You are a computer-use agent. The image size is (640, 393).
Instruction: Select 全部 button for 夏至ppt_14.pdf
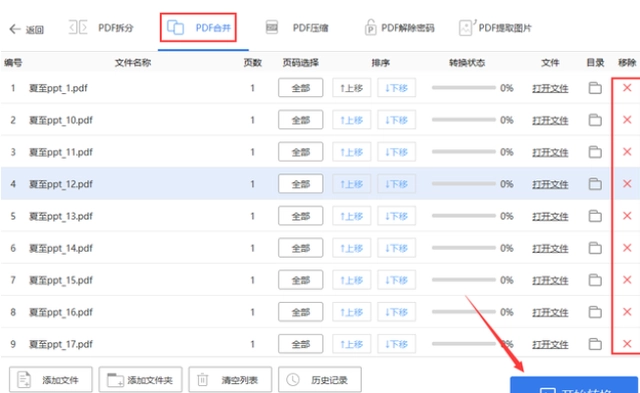[300, 248]
